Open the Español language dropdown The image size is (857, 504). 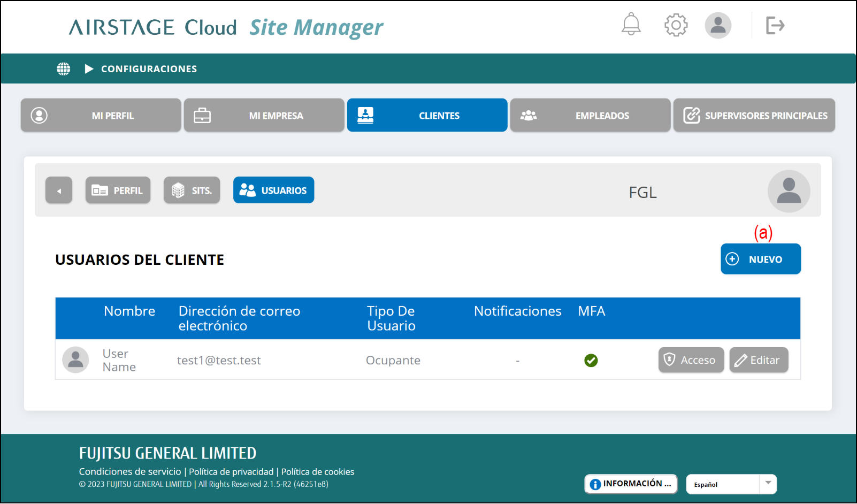[731, 484]
